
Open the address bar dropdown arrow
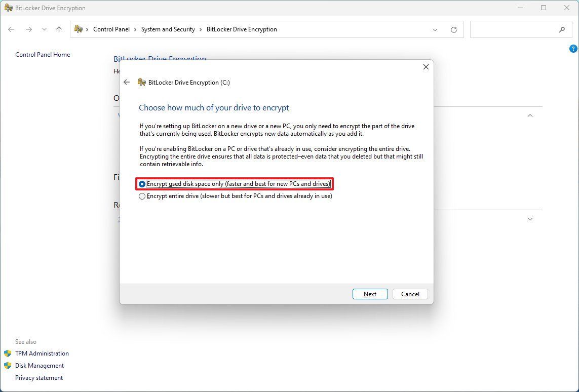point(435,29)
